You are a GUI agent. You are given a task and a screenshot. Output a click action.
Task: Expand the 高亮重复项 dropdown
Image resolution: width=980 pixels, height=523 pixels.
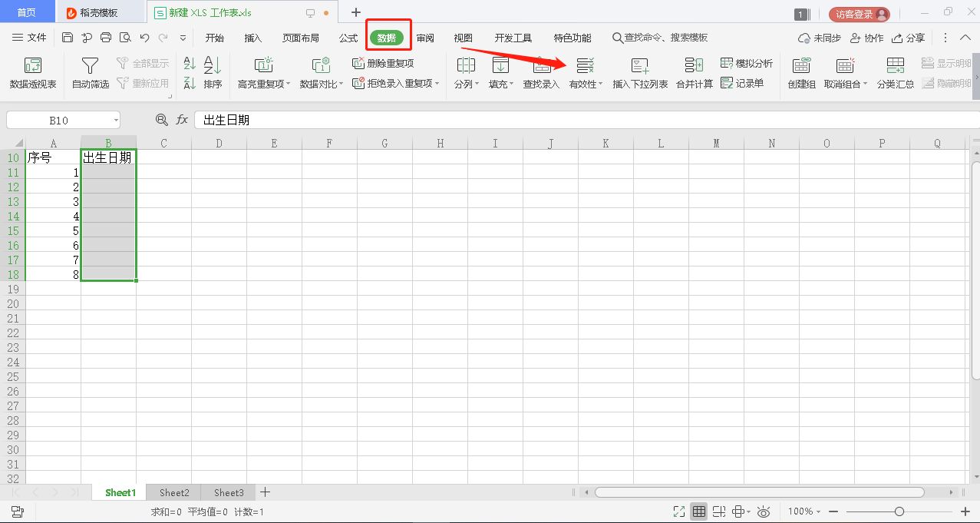tap(289, 84)
